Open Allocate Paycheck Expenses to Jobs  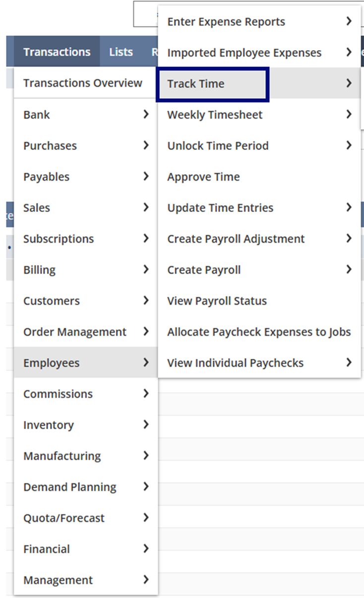click(x=259, y=332)
